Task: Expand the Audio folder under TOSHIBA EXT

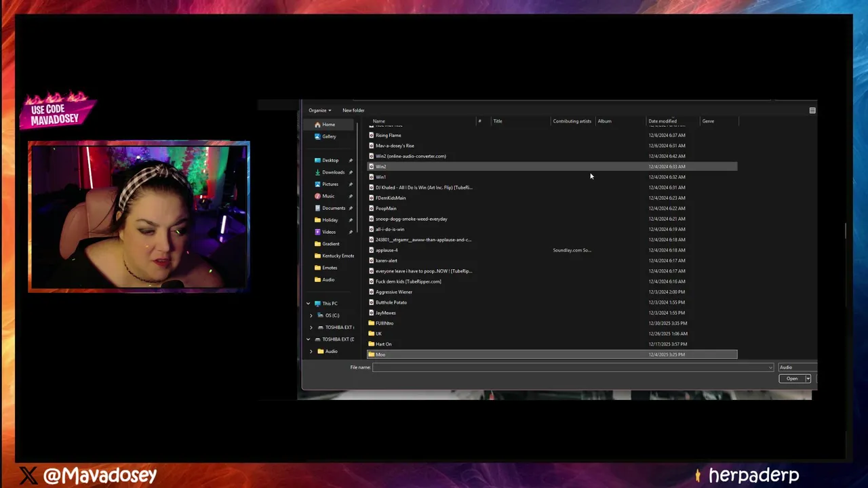Action: [311, 351]
